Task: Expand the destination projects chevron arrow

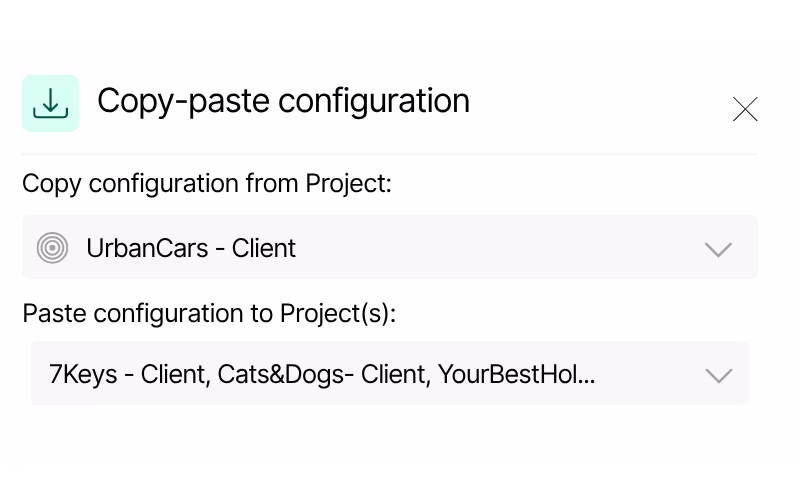Action: (x=719, y=376)
